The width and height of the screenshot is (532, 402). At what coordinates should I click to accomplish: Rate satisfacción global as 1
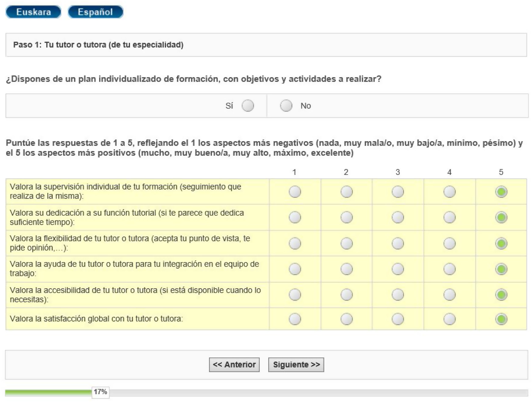tap(295, 319)
